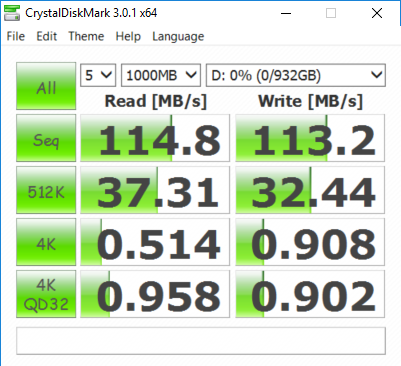Open the Language menu

point(178,36)
